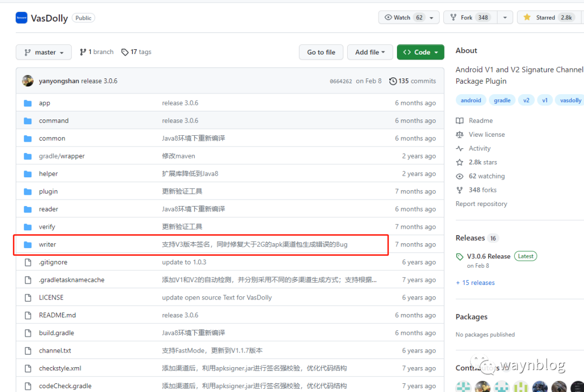Image resolution: width=584 pixels, height=392 pixels.
Task: Click the reader folder icon
Action: pyautogui.click(x=28, y=209)
